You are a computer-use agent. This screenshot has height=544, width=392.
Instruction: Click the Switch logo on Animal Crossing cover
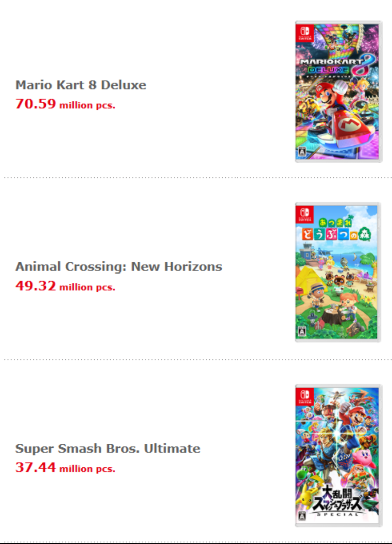pos(305,214)
